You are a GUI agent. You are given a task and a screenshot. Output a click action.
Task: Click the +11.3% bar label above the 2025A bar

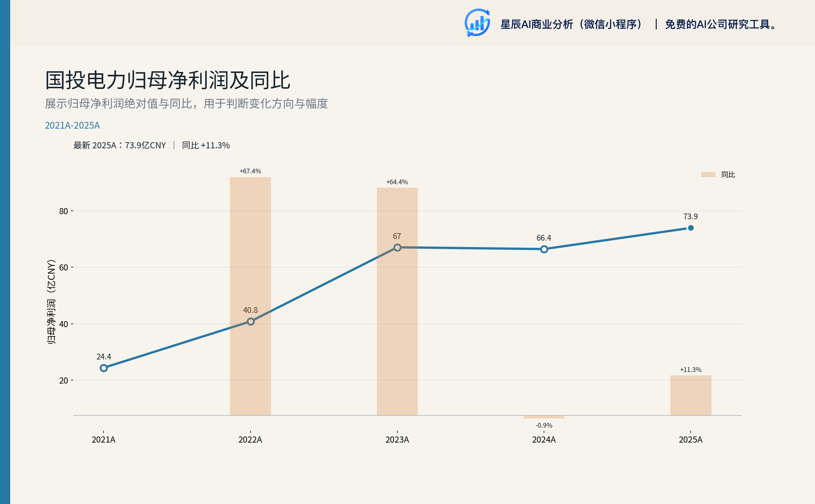pos(691,370)
